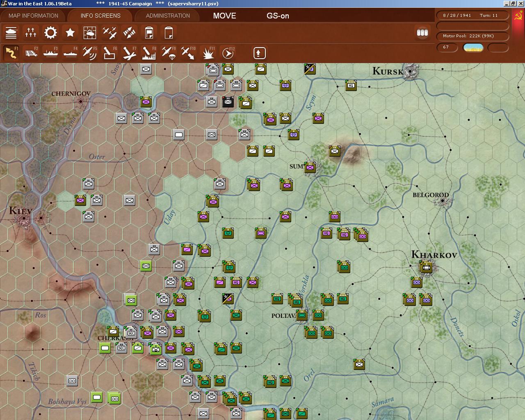Select the F9 air transport parachute icon

(x=169, y=53)
